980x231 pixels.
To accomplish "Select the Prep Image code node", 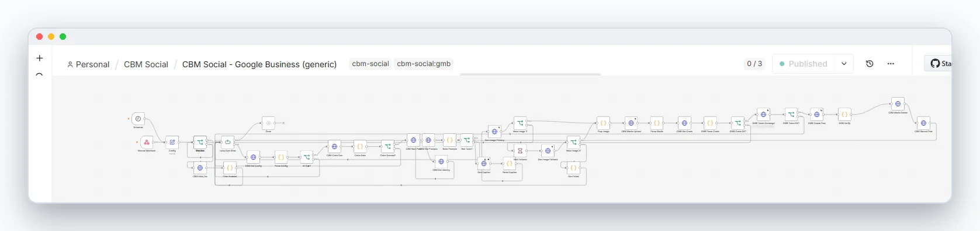I will tap(604, 123).
